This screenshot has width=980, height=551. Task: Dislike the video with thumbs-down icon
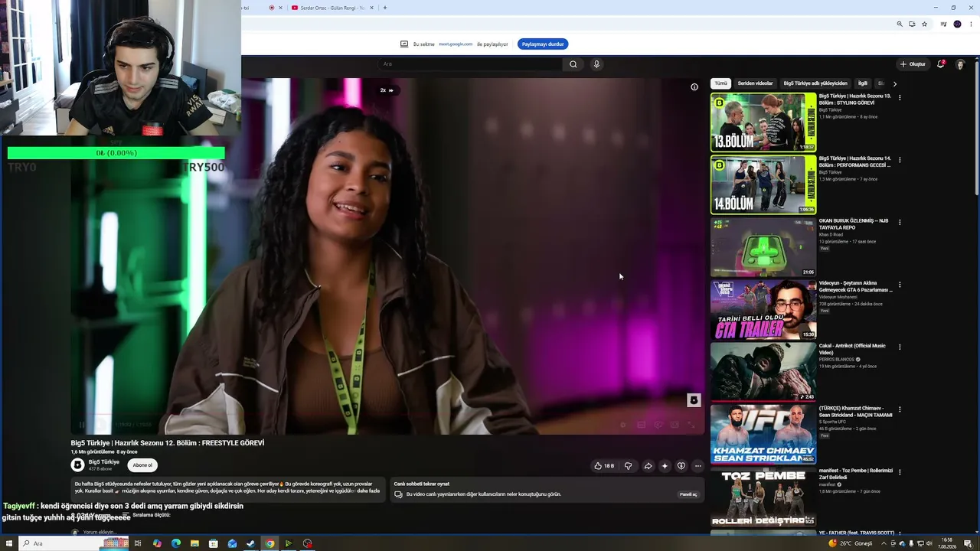pos(628,465)
